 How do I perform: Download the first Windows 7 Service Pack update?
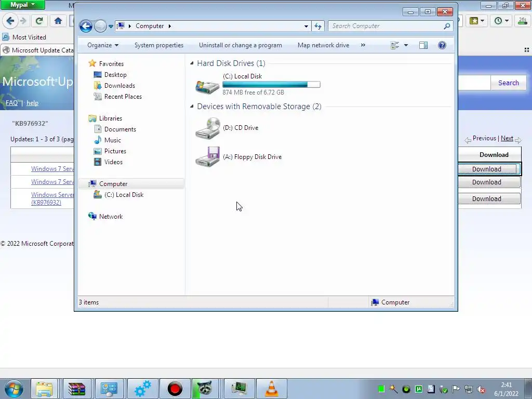[486, 169]
